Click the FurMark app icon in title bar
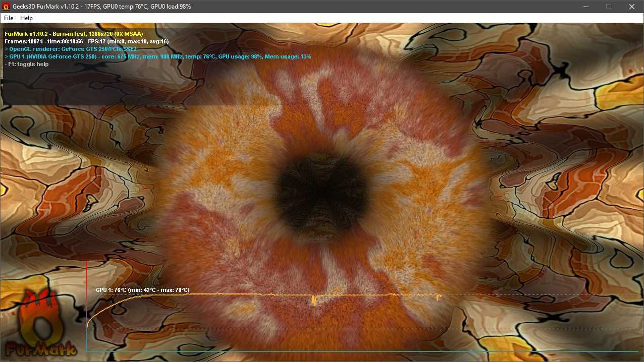This screenshot has width=644, height=362. [6, 7]
